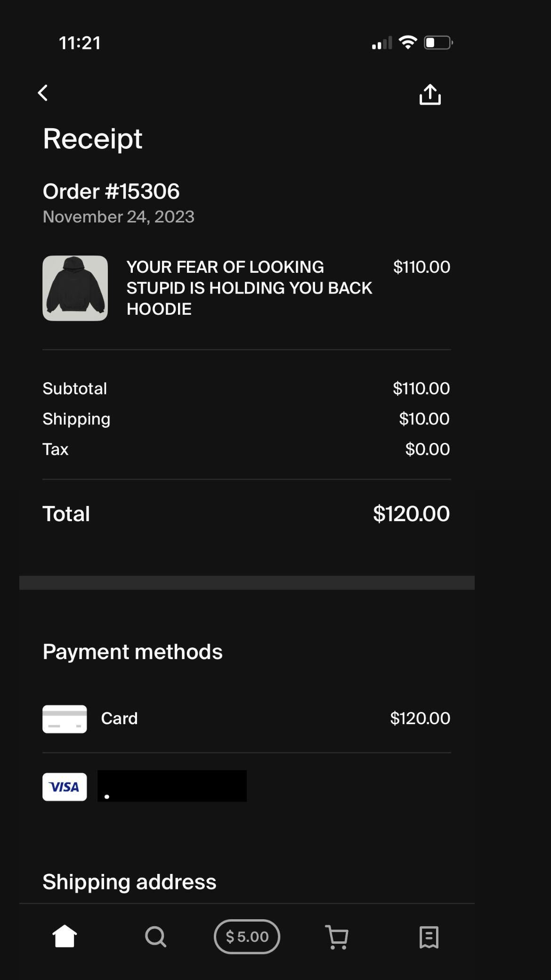Tap the Total $120.00 amount

tap(411, 514)
